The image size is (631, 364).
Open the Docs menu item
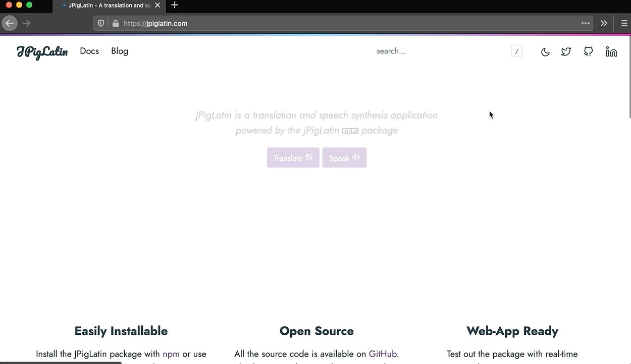click(89, 51)
